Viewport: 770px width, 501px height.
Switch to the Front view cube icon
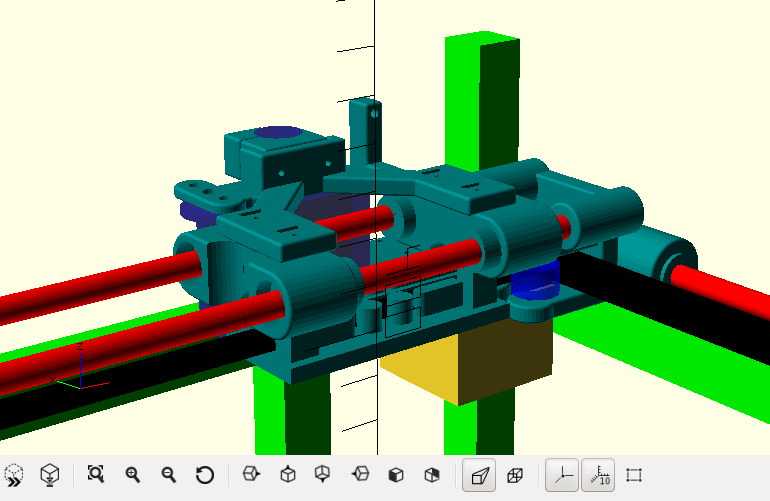point(396,475)
